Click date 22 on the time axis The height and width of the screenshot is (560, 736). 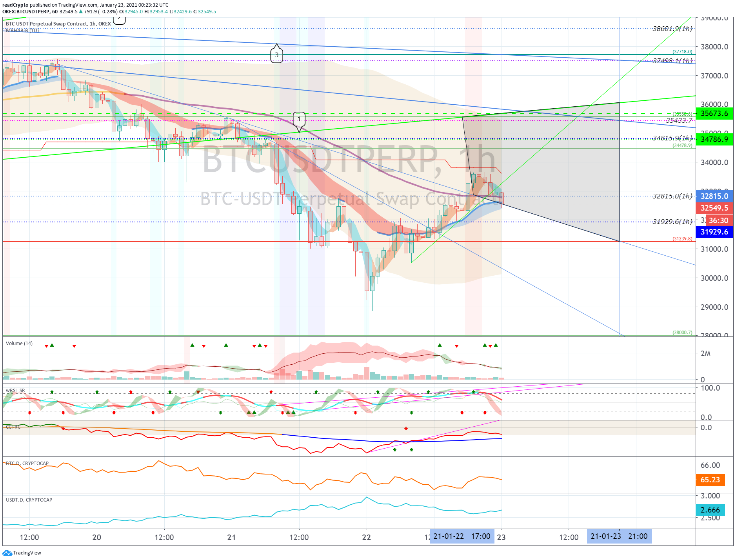point(366,537)
